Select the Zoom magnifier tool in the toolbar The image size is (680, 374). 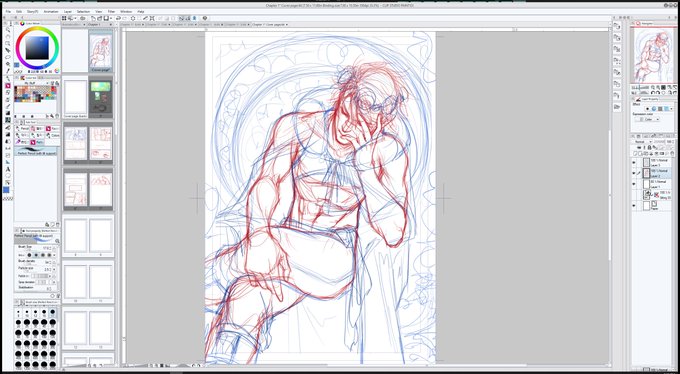click(x=7, y=30)
